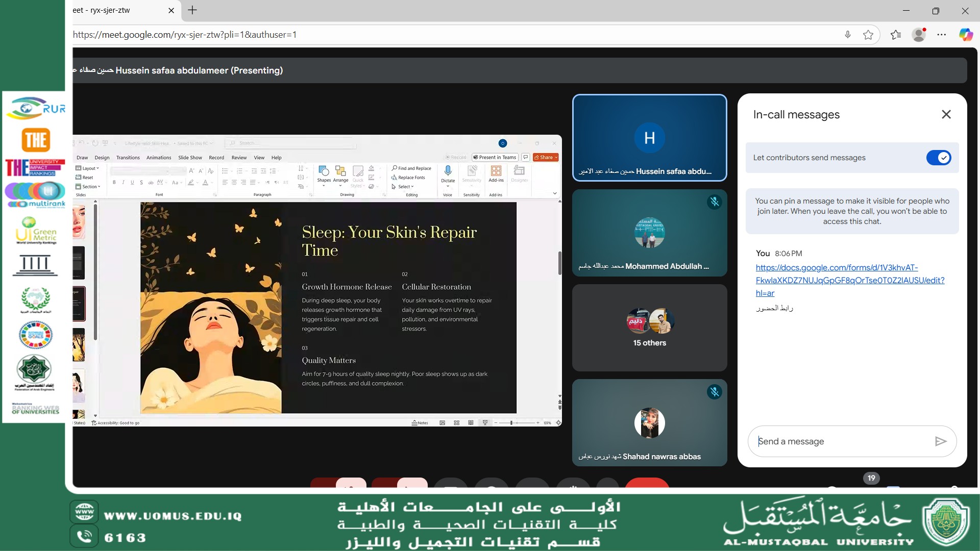This screenshot has height=551, width=980.
Task: Close the In-call messages panel
Action: 946,114
